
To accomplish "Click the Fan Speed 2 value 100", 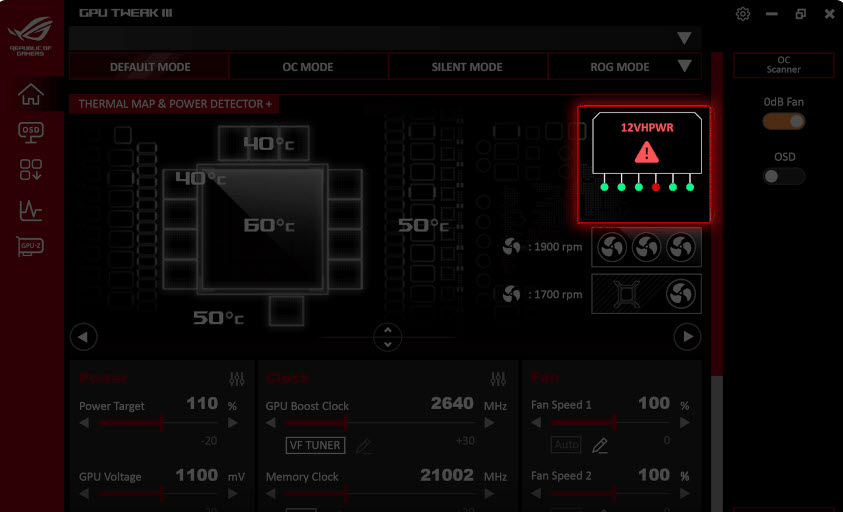I will [x=654, y=474].
